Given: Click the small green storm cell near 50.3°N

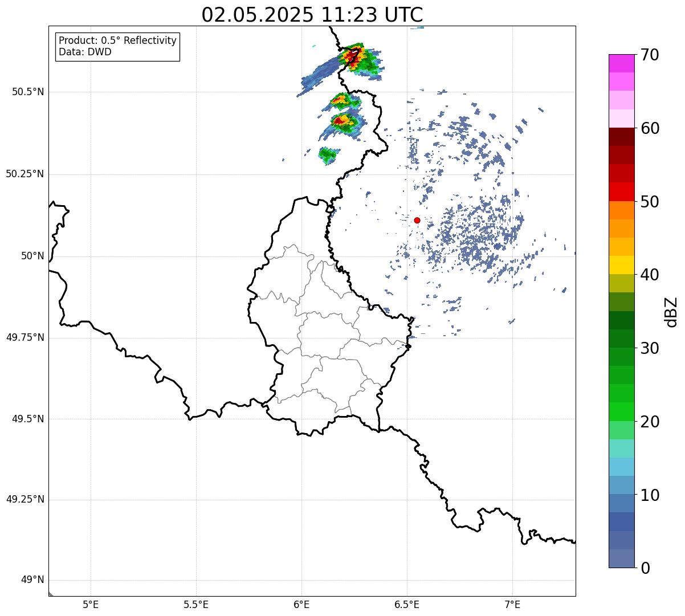Looking at the screenshot, I should pos(328,155).
